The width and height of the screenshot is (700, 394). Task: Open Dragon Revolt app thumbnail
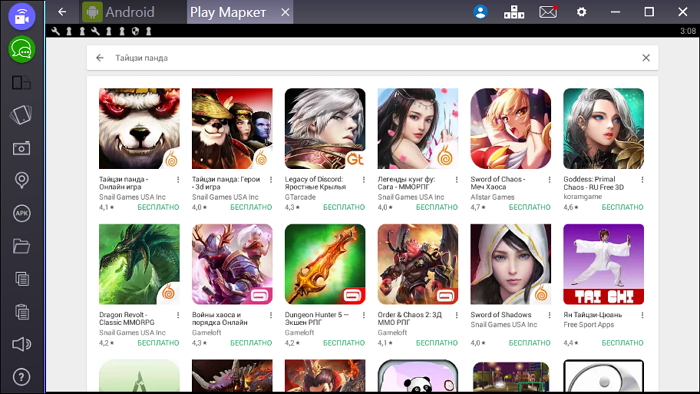[139, 264]
